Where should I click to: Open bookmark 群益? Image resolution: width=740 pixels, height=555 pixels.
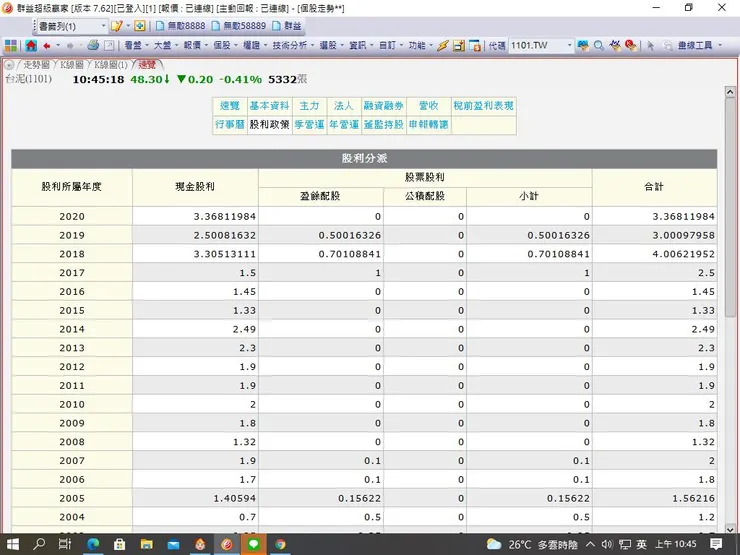pos(287,26)
